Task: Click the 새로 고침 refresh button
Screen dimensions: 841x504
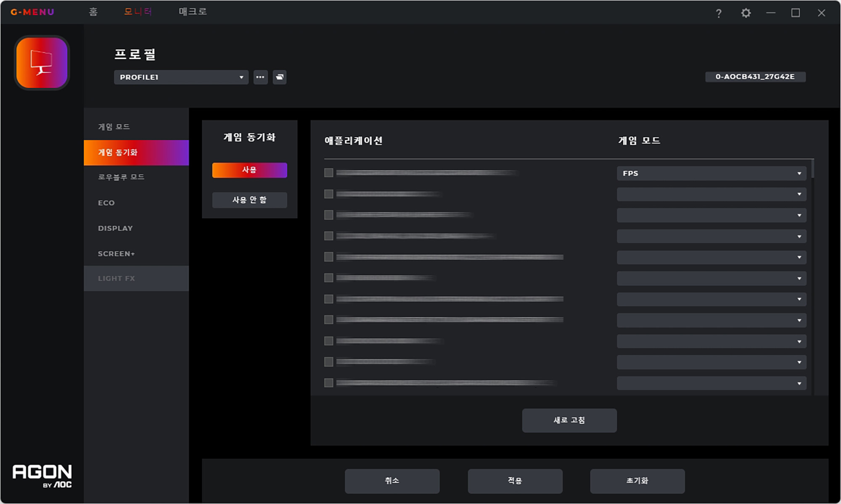Action: 569,420
